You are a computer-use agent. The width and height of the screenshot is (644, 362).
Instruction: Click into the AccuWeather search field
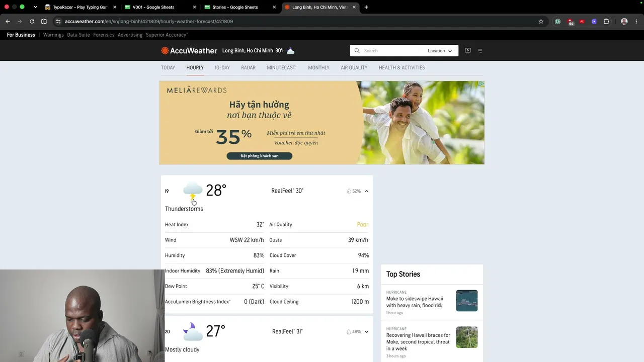tap(392, 51)
